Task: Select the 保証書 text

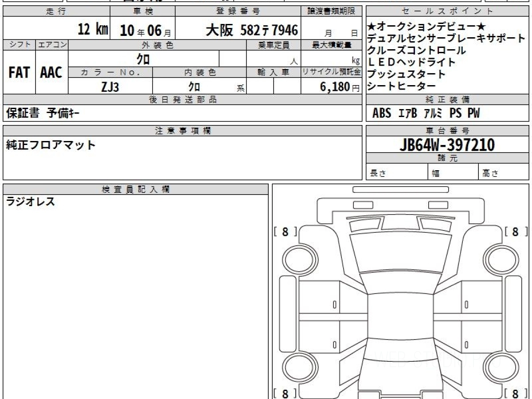Action: pyautogui.click(x=23, y=113)
